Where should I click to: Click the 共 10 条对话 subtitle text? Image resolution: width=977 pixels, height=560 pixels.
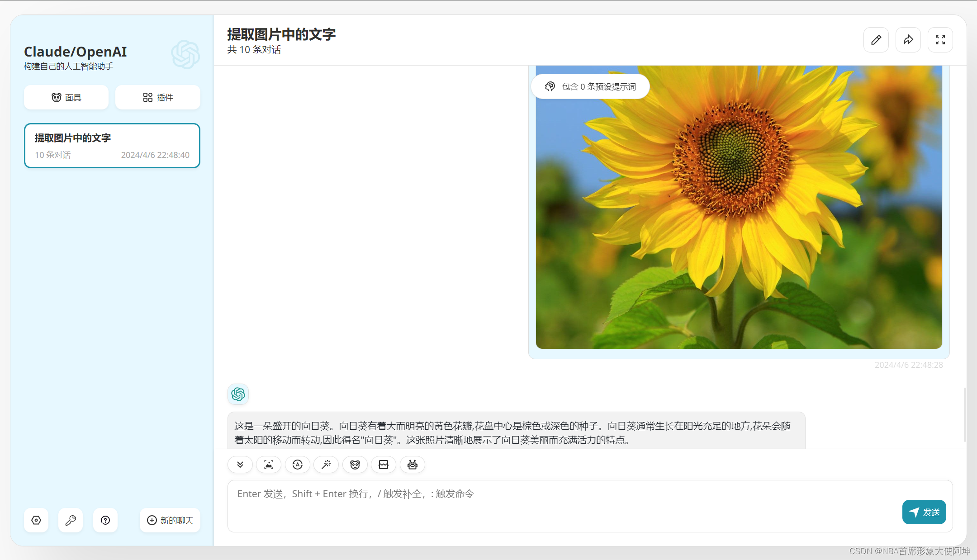[254, 50]
